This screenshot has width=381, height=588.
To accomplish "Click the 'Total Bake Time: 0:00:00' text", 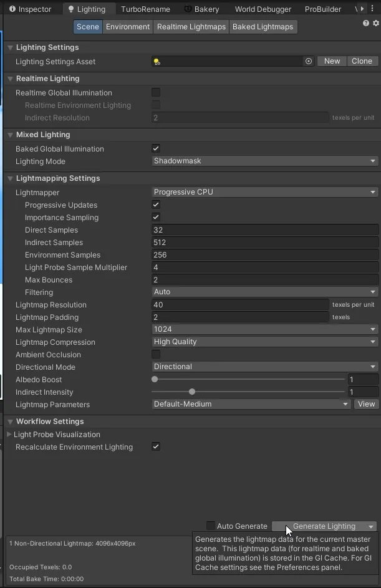I will pyautogui.click(x=47, y=579).
